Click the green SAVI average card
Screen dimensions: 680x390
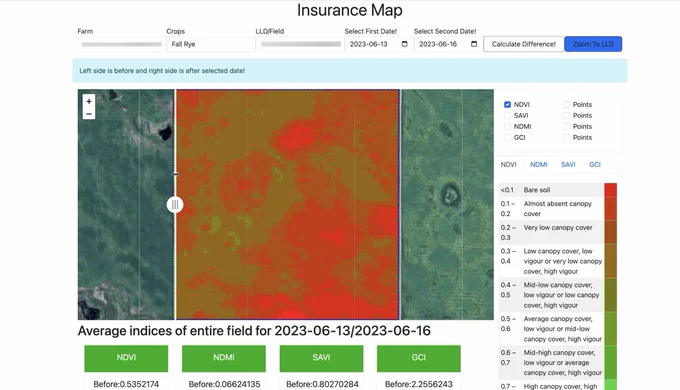(321, 358)
